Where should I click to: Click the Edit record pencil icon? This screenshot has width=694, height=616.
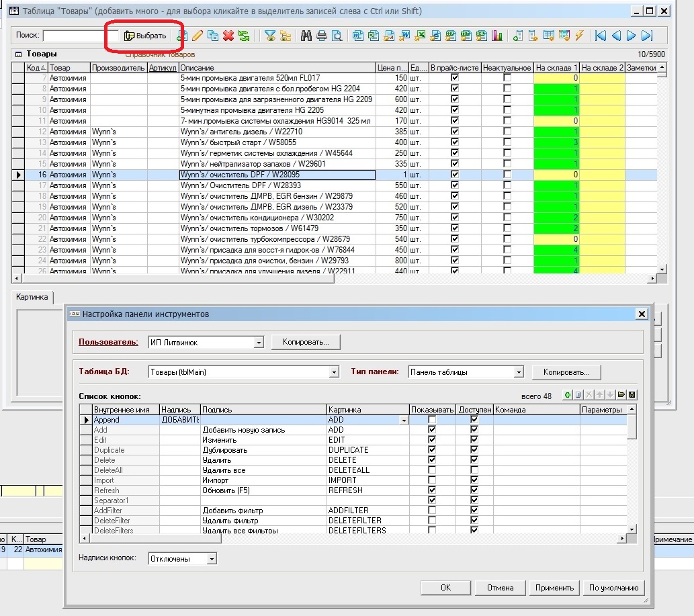pyautogui.click(x=198, y=36)
